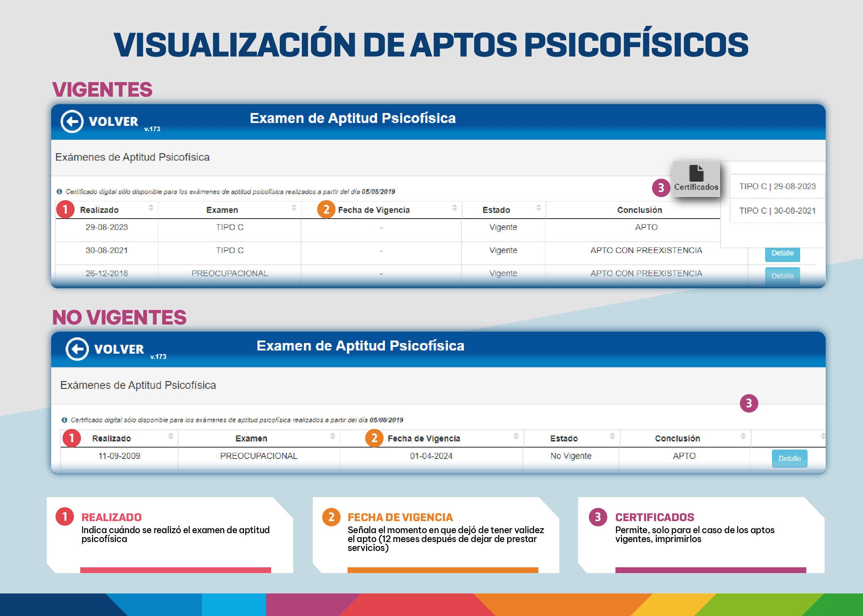Viewport: 863px width, 616px height.
Task: Sort the No Vigentes table by Fecha de Vigencia
Action: point(516,436)
